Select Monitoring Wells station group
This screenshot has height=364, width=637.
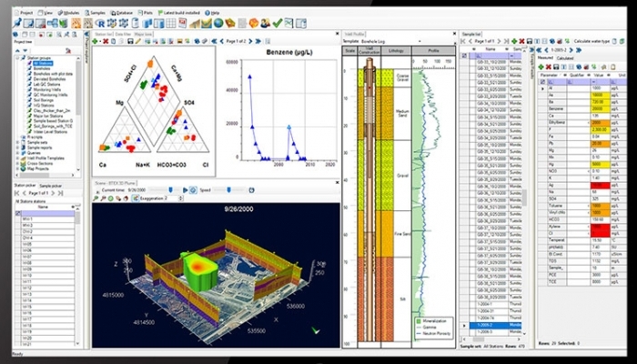click(x=48, y=90)
